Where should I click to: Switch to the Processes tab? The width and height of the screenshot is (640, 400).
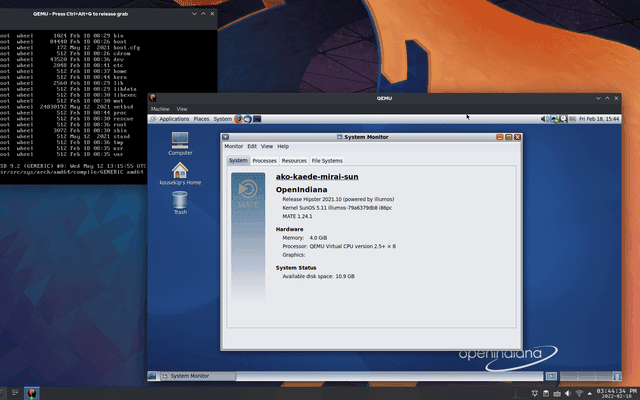click(x=264, y=161)
